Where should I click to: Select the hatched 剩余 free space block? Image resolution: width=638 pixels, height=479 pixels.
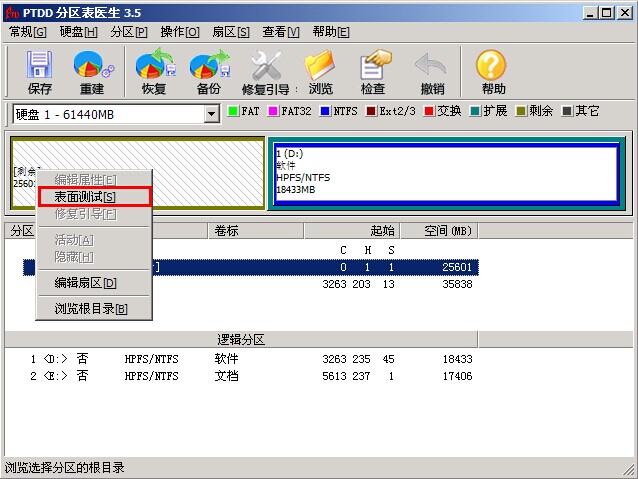click(138, 173)
